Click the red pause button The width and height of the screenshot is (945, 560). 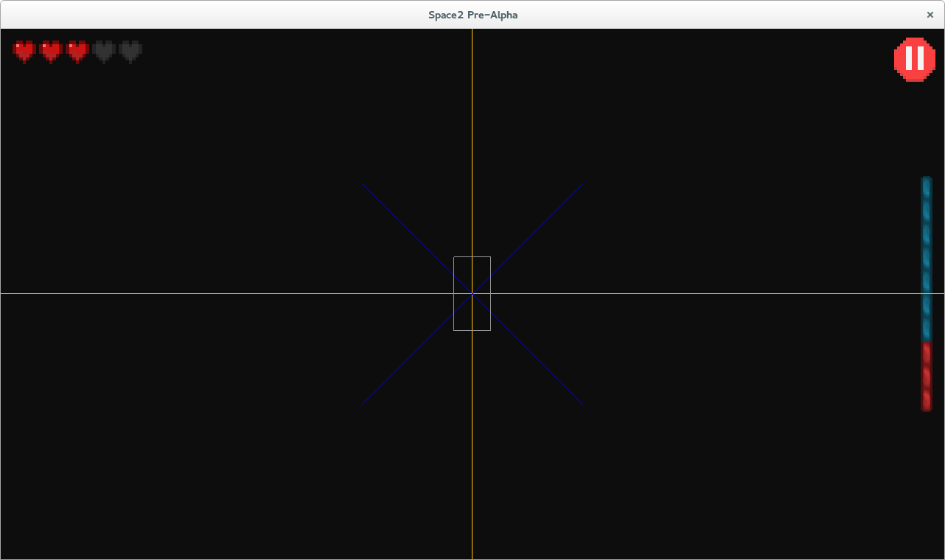[x=915, y=59]
